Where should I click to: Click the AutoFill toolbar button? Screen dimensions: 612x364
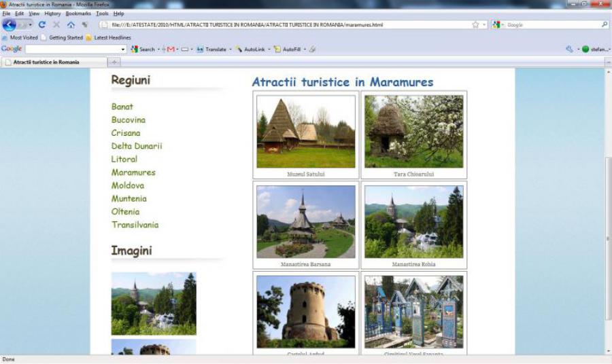click(287, 49)
